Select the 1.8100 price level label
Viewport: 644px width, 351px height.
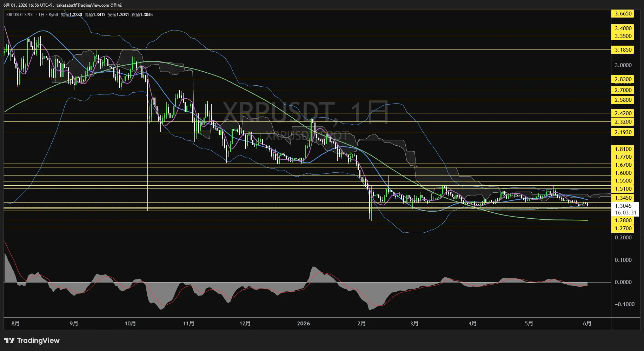(x=623, y=149)
